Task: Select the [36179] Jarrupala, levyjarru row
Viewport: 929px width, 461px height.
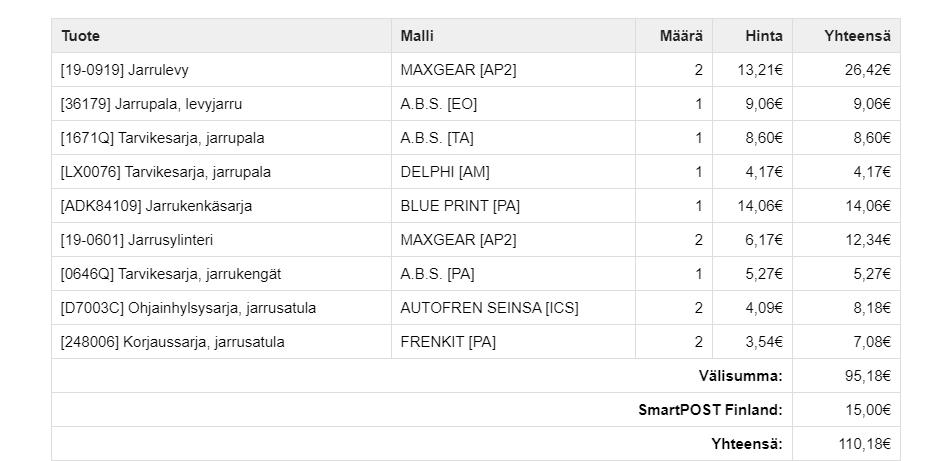Action: (x=151, y=104)
